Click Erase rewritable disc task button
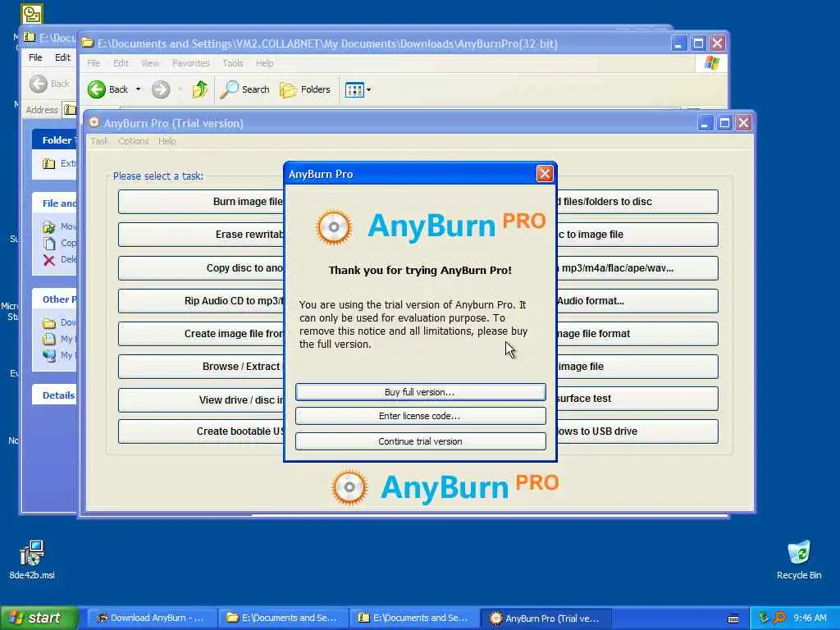 (x=201, y=234)
